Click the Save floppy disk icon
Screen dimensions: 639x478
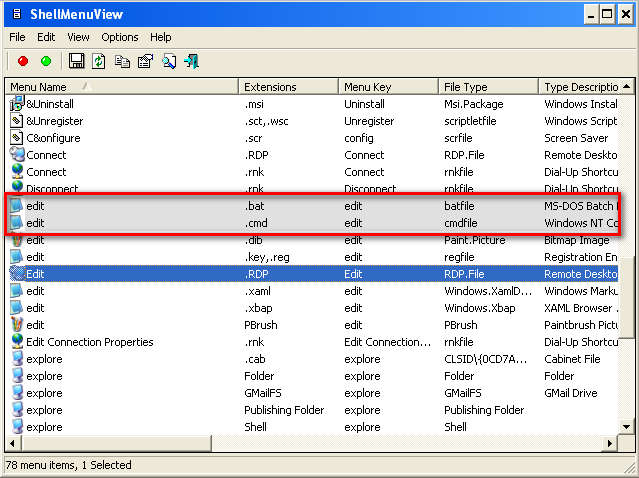click(77, 62)
